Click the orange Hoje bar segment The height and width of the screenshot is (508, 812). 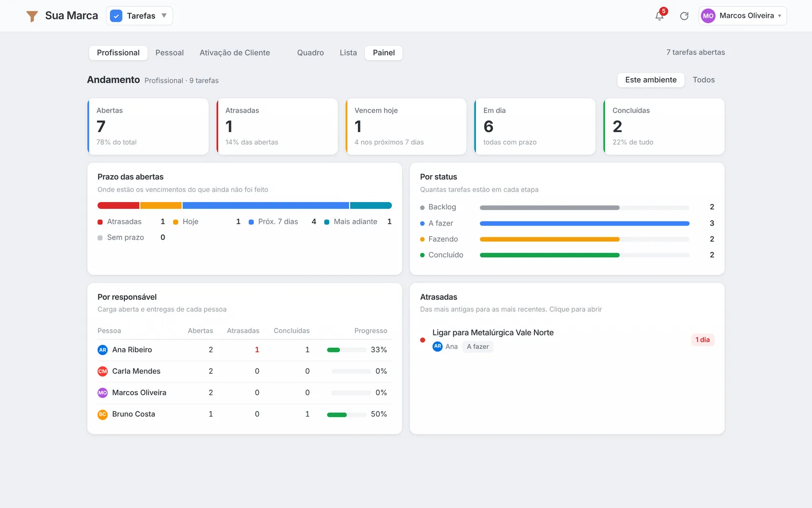[x=161, y=206]
